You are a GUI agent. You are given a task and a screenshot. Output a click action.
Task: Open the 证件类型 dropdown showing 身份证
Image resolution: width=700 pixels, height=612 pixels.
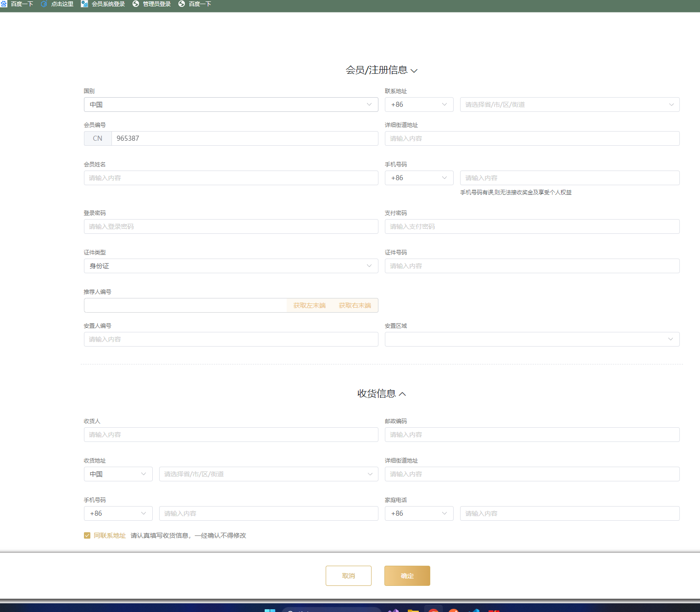(x=231, y=266)
